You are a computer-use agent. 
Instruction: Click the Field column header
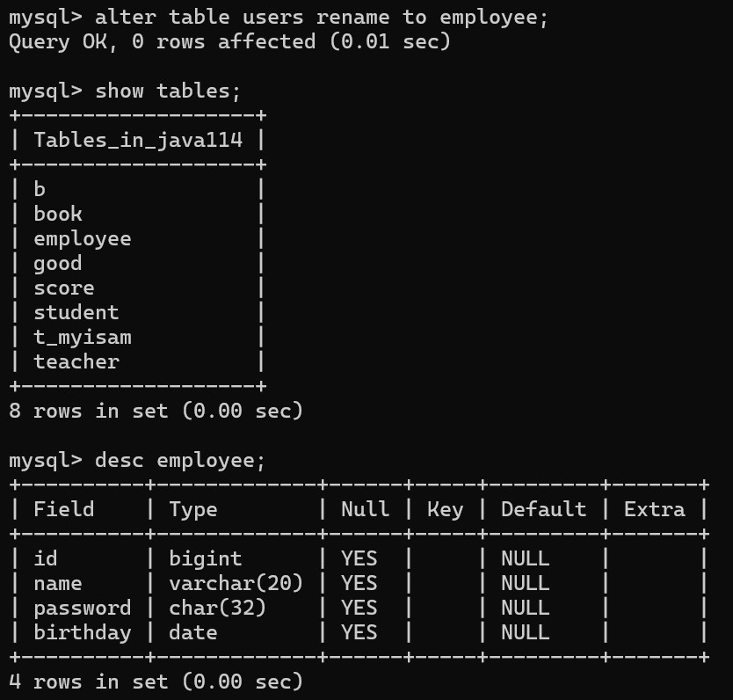(63, 509)
